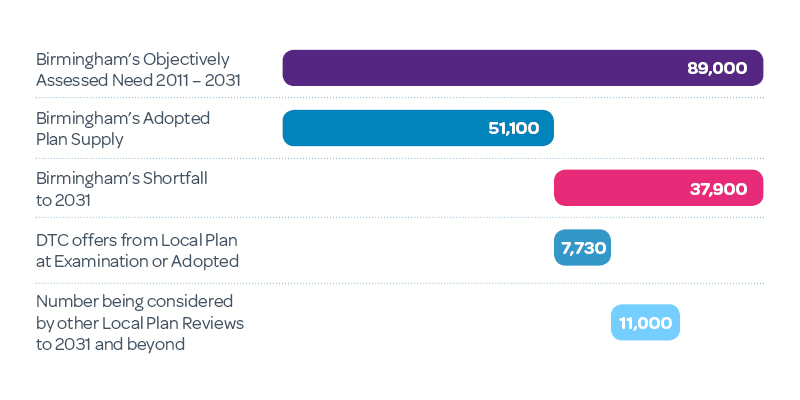Click the 11,000 value text
Viewport: 800px width, 400px height.
click(645, 322)
